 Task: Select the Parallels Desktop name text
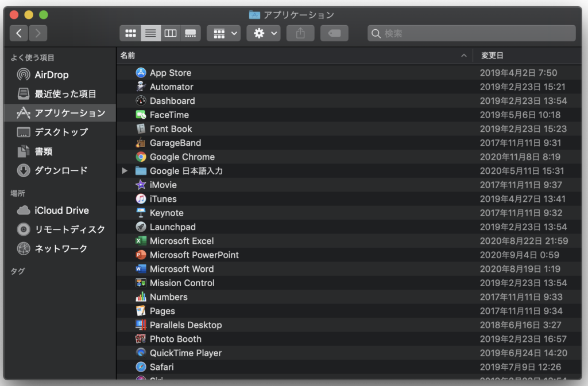(186, 325)
